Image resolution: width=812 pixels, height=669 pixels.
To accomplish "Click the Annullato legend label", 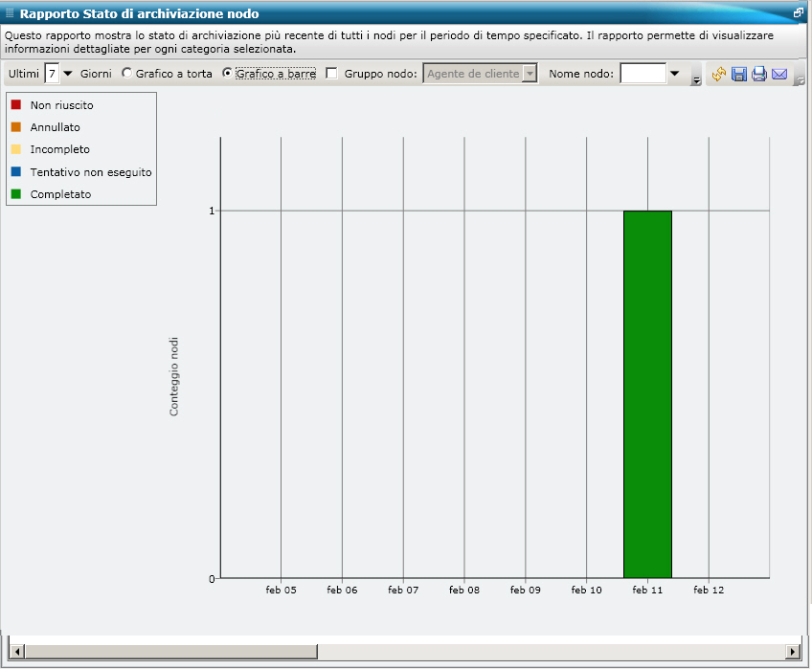I will pyautogui.click(x=55, y=127).
